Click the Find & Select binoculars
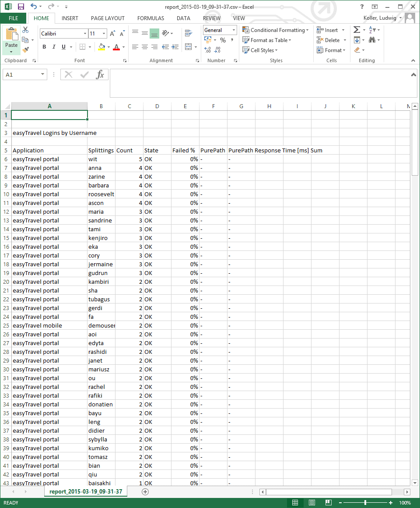This screenshot has height=508, width=420. [372, 40]
